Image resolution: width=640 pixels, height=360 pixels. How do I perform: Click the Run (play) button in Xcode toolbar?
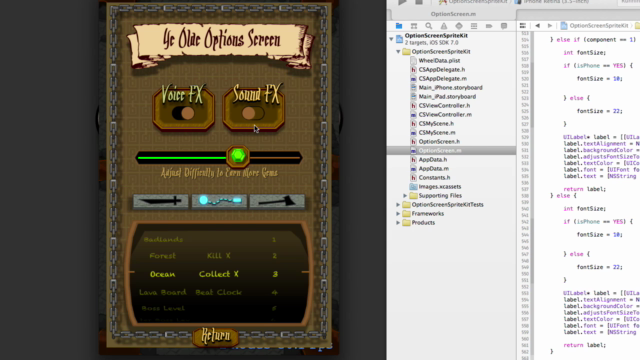pos(402,2)
